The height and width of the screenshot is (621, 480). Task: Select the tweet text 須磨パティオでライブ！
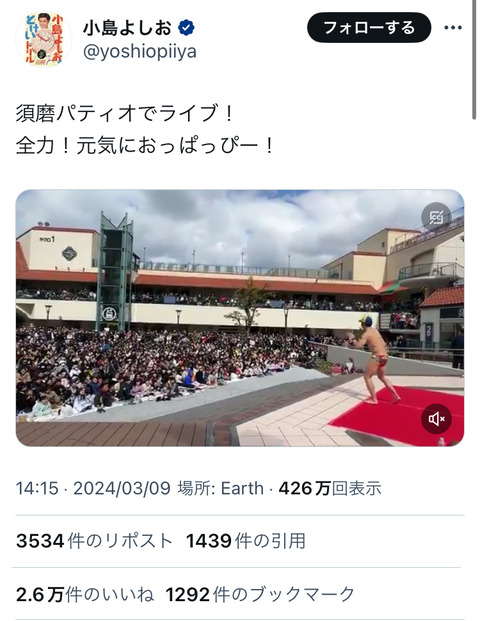pyautogui.click(x=126, y=113)
